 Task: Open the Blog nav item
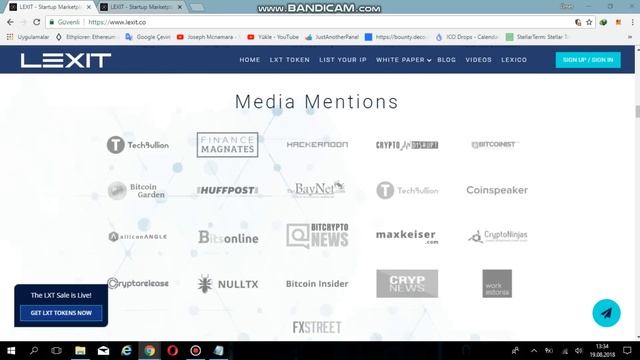(447, 60)
